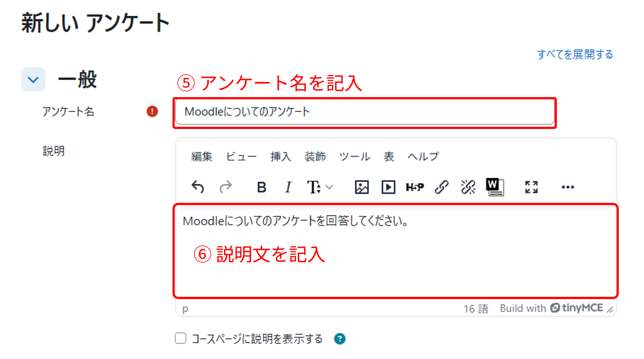Import Word file via W icon
This screenshot has height=359, width=644.
pyautogui.click(x=494, y=187)
